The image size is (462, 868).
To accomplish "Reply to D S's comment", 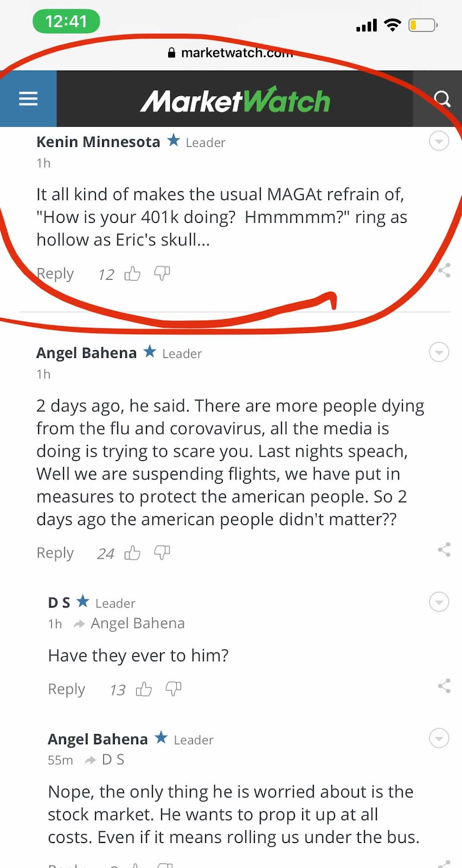I will point(66,689).
